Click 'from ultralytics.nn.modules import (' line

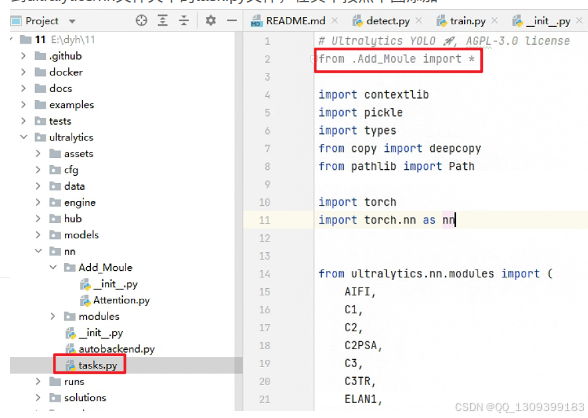(x=436, y=274)
